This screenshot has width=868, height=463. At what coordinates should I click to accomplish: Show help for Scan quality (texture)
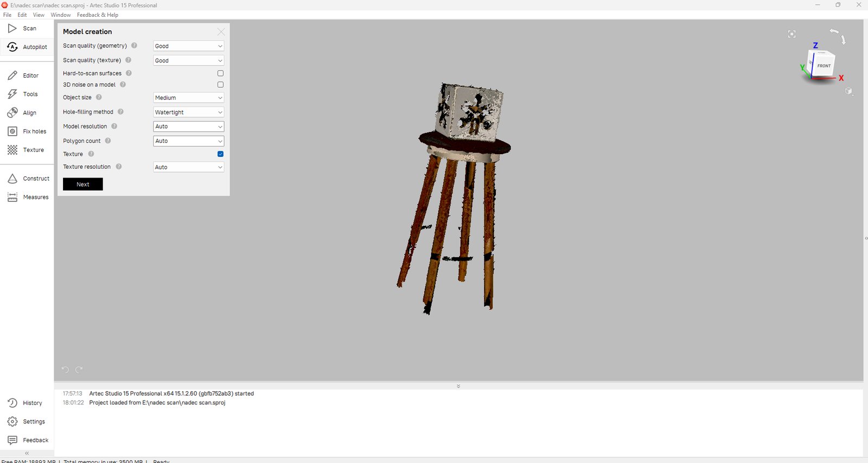(129, 60)
